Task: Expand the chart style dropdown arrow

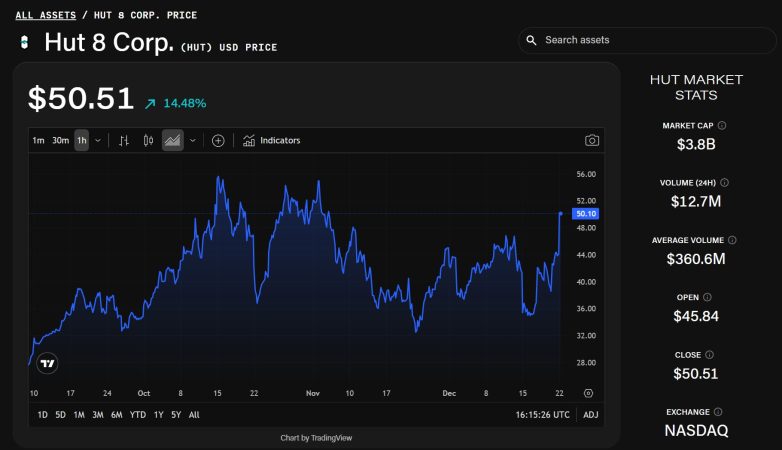Action: click(192, 141)
